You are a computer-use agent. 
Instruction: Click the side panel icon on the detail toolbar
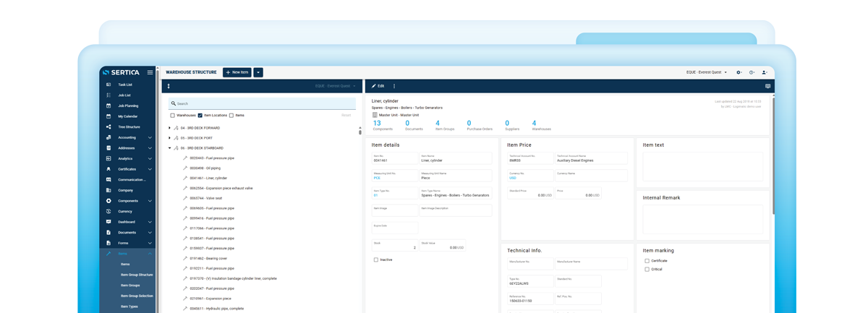767,86
